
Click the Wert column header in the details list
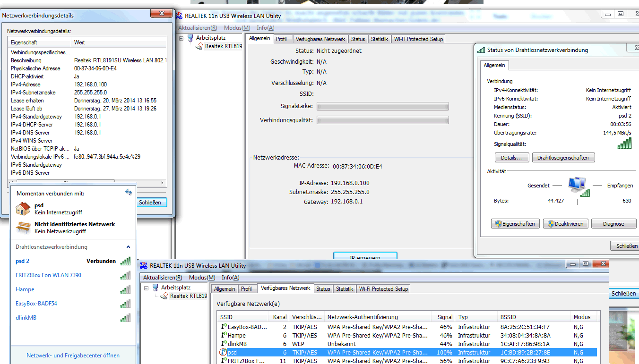pyautogui.click(x=120, y=42)
